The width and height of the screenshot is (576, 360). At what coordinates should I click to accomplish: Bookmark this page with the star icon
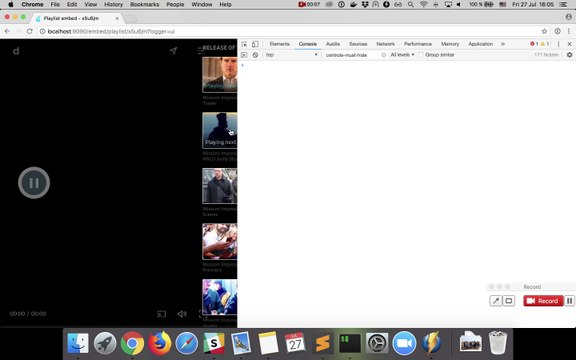[544, 31]
